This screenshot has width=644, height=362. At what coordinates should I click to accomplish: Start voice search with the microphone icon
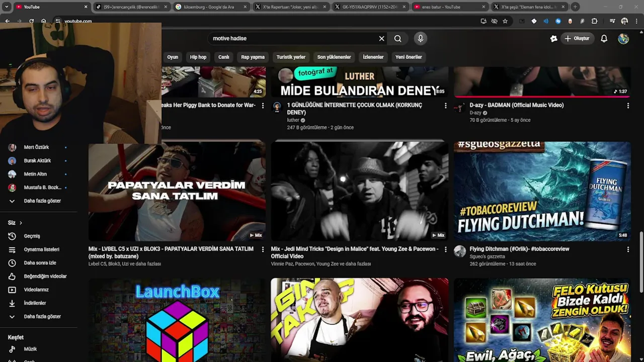(421, 38)
